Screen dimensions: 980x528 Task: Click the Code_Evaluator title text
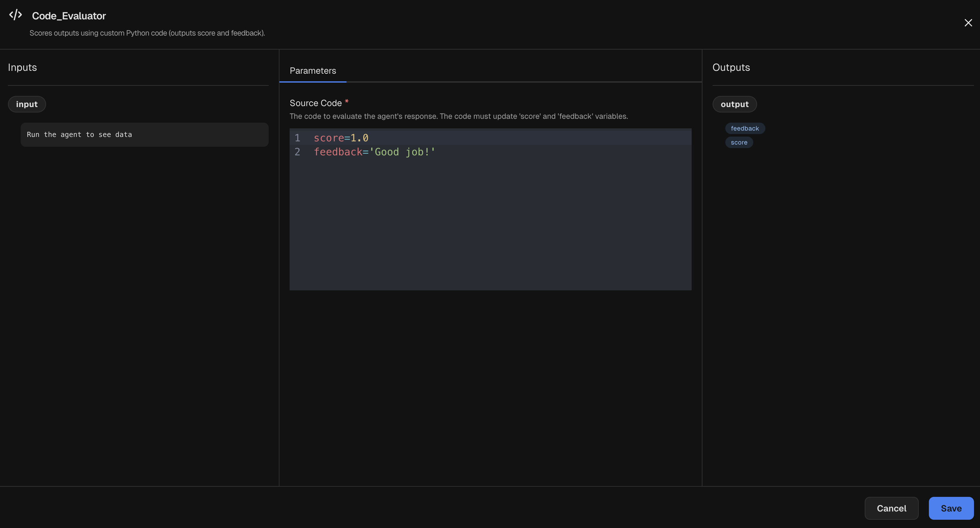coord(69,16)
